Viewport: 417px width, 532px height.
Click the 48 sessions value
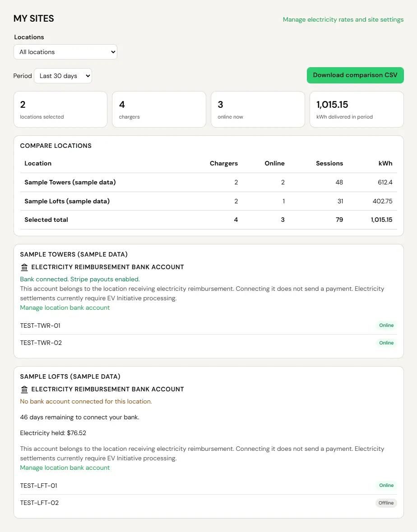339,182
